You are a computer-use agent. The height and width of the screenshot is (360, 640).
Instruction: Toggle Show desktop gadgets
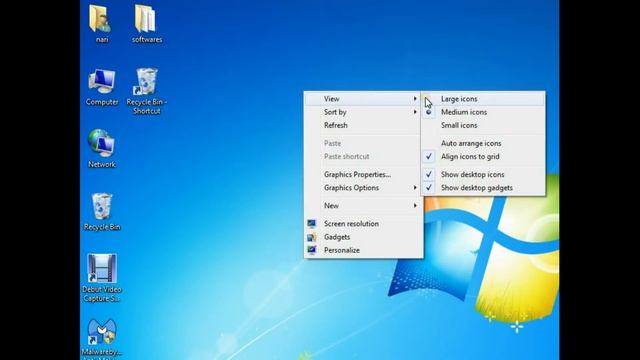[x=483, y=188]
